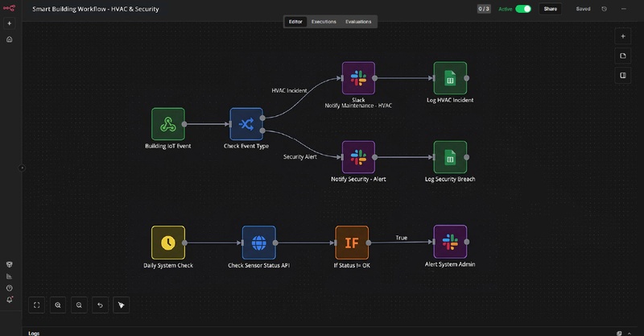Click the workflow title Smart Building Workflow
The image size is (644, 336).
click(x=96, y=9)
